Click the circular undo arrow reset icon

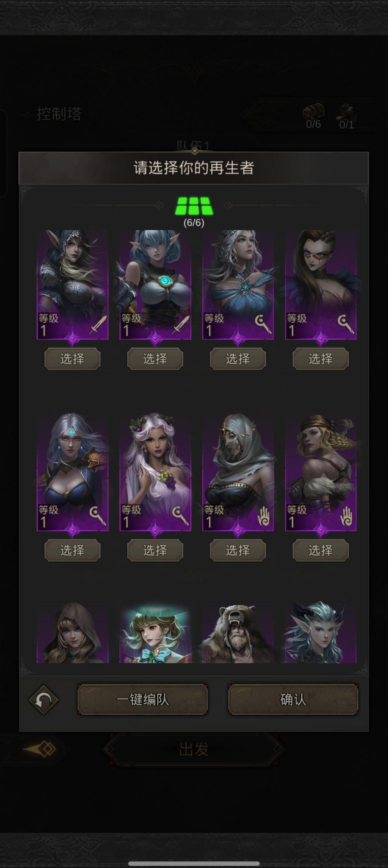click(x=43, y=700)
